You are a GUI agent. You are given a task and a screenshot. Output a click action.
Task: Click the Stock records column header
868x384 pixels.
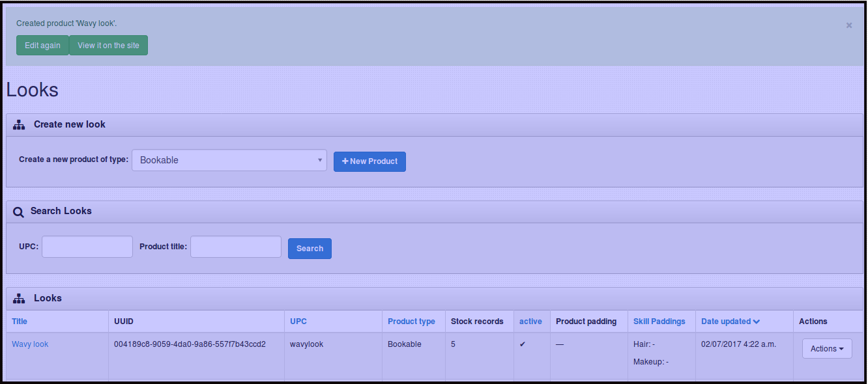(477, 322)
